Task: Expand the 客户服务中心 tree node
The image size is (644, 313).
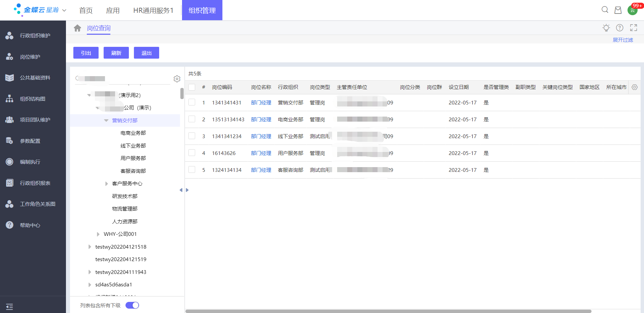Action: click(106, 184)
